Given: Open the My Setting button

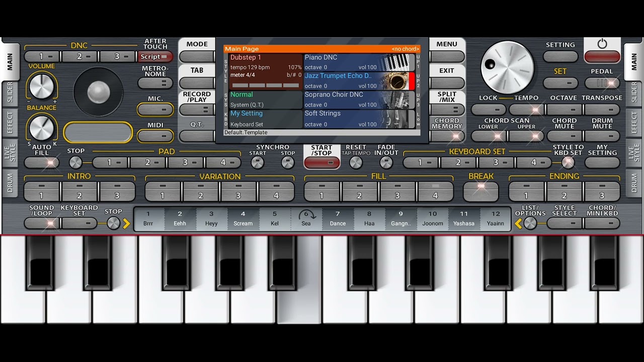Looking at the screenshot, I should (x=602, y=162).
